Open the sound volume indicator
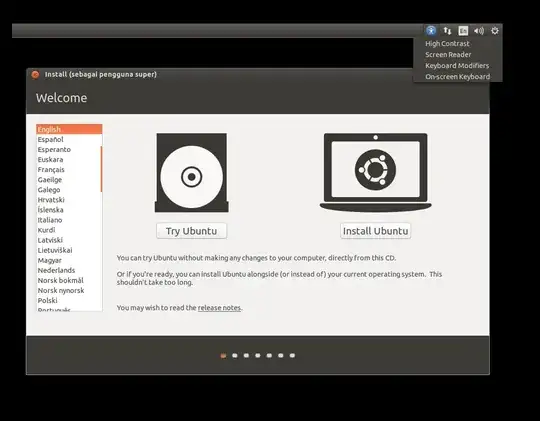The height and width of the screenshot is (421, 540). tap(479, 31)
